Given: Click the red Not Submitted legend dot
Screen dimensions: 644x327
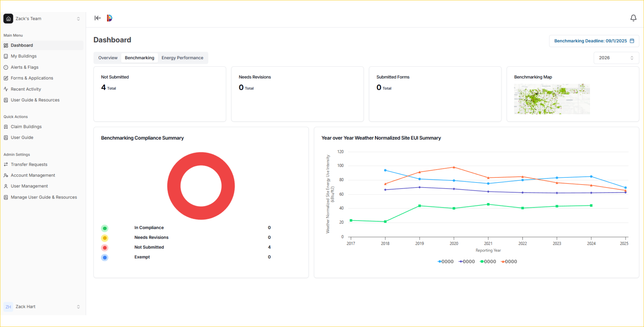Looking at the screenshot, I should (x=105, y=248).
